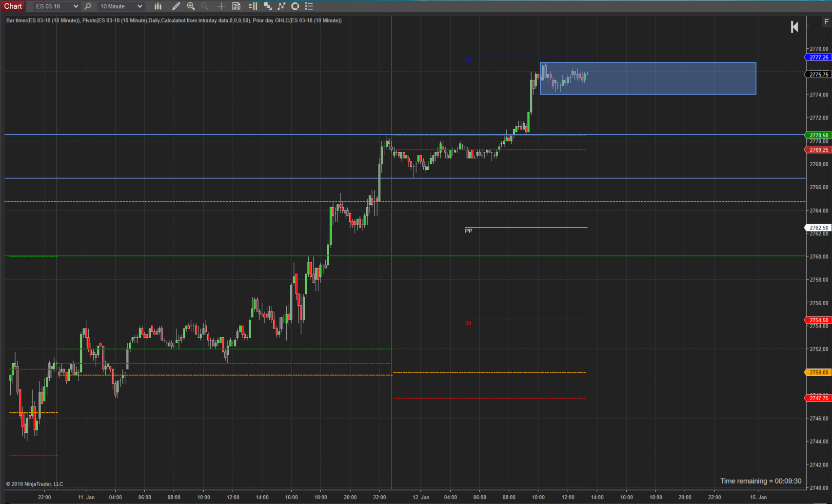Open the Data Box icon
The image size is (832, 504).
tap(237, 6)
